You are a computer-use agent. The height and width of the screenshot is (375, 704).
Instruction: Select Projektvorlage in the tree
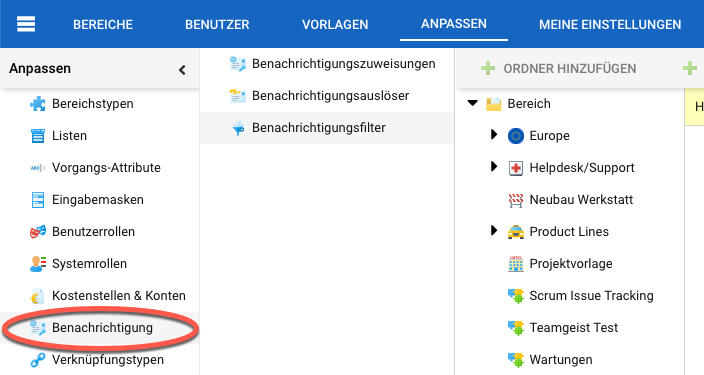click(571, 264)
